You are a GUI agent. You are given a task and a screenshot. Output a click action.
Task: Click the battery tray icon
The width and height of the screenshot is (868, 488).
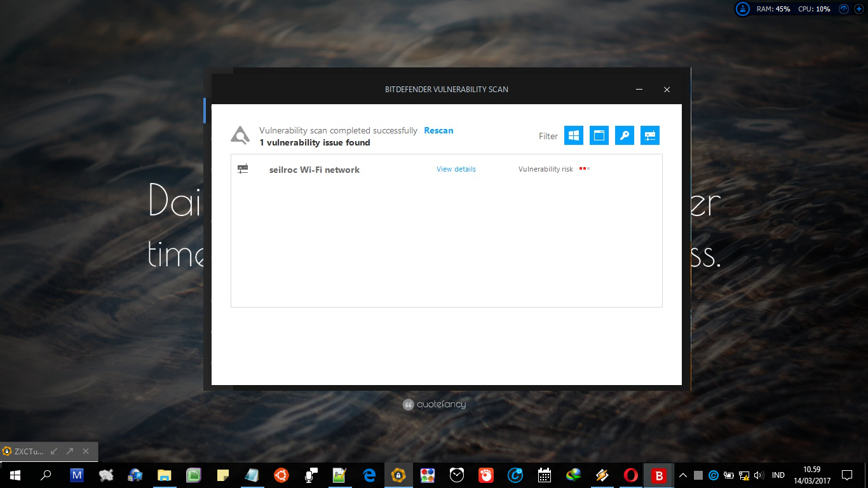729,475
